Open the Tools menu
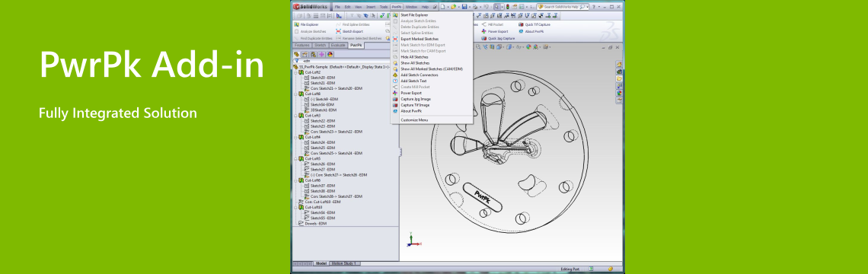Image resolution: width=868 pixels, height=274 pixels. coord(384,7)
